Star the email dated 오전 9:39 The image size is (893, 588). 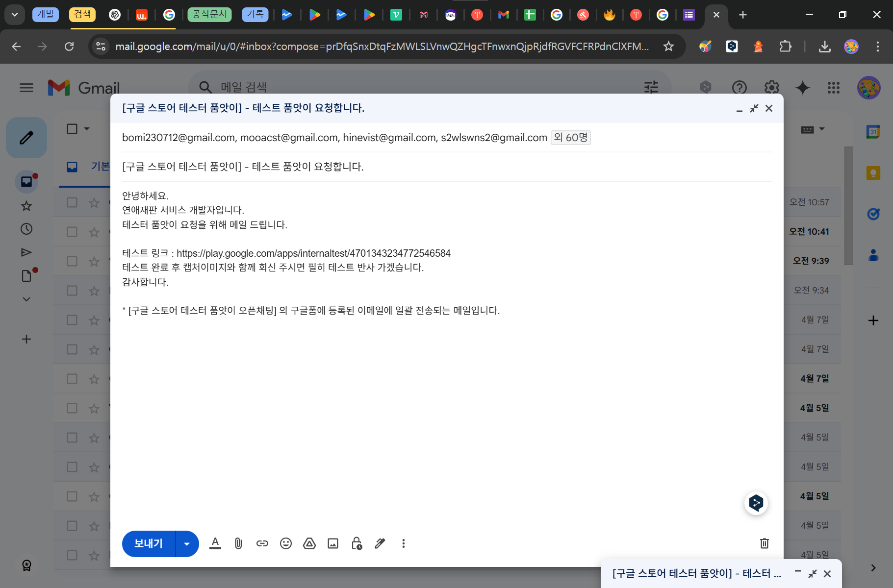click(94, 261)
